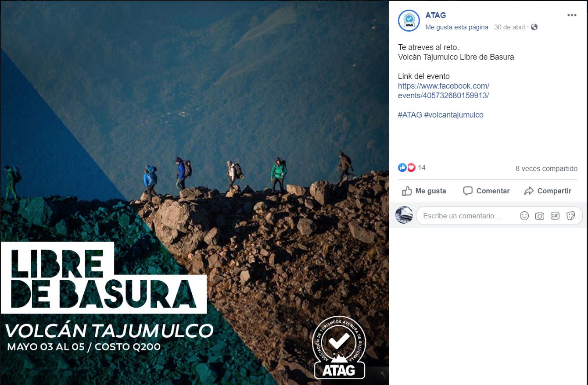Open the '30 de abril' post timestamp

[509, 27]
